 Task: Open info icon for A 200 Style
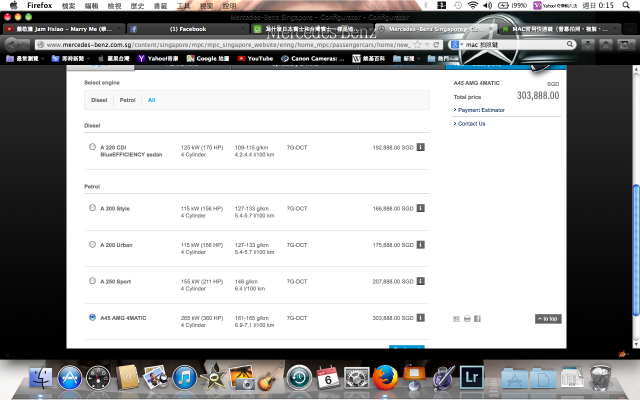[x=420, y=208]
